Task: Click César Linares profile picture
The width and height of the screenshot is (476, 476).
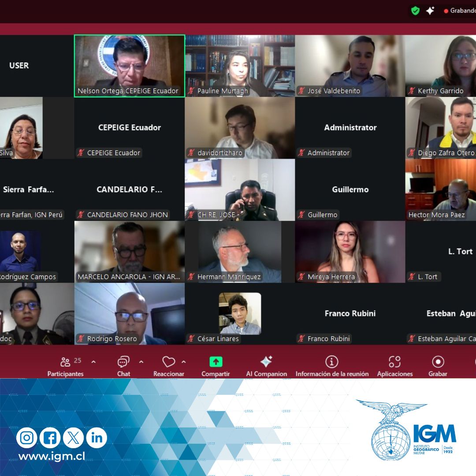Action: click(240, 314)
